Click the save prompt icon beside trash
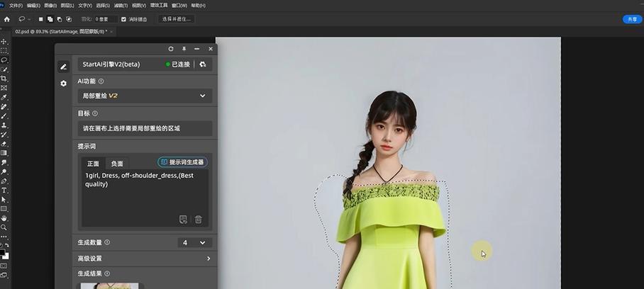This screenshot has width=644, height=289. tap(184, 220)
